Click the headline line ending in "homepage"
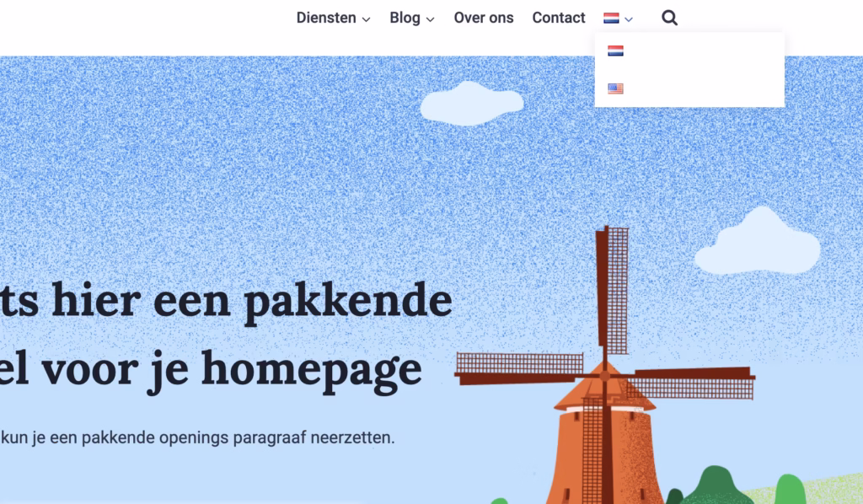Viewport: 863px width, 504px height. [211, 369]
